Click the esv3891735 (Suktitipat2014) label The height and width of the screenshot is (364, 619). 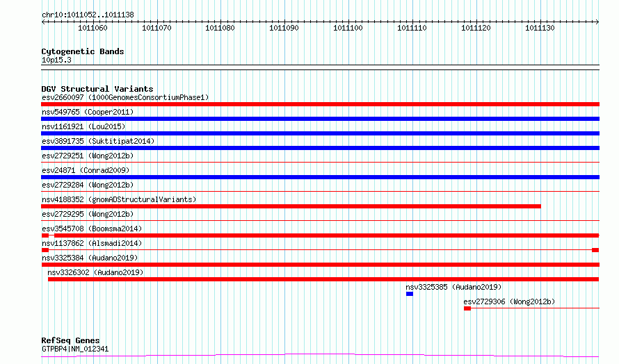click(98, 141)
